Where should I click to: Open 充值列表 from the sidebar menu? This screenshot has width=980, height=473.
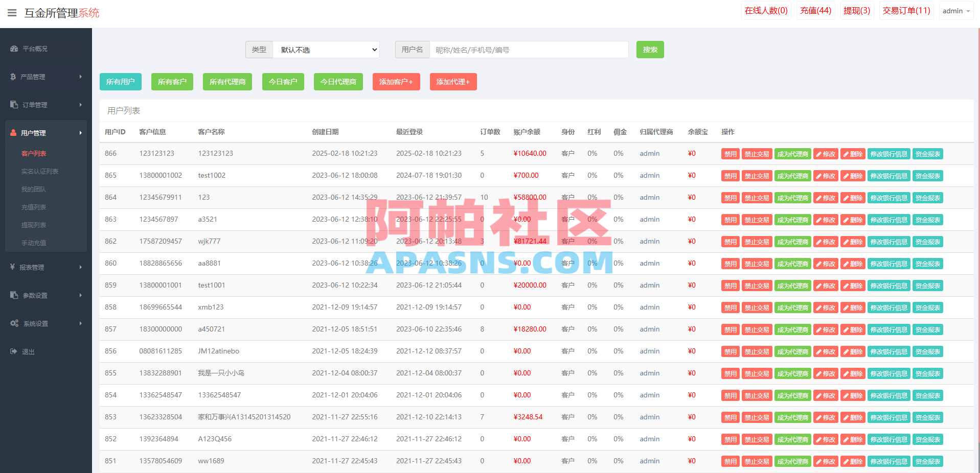click(x=34, y=207)
